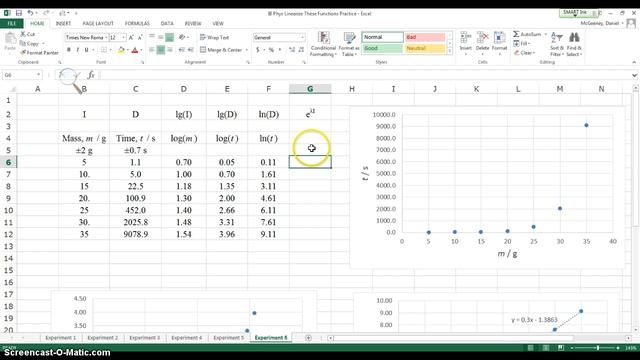Open the font name dropdown
Screen dimensions: 640x360
[x=106, y=38]
